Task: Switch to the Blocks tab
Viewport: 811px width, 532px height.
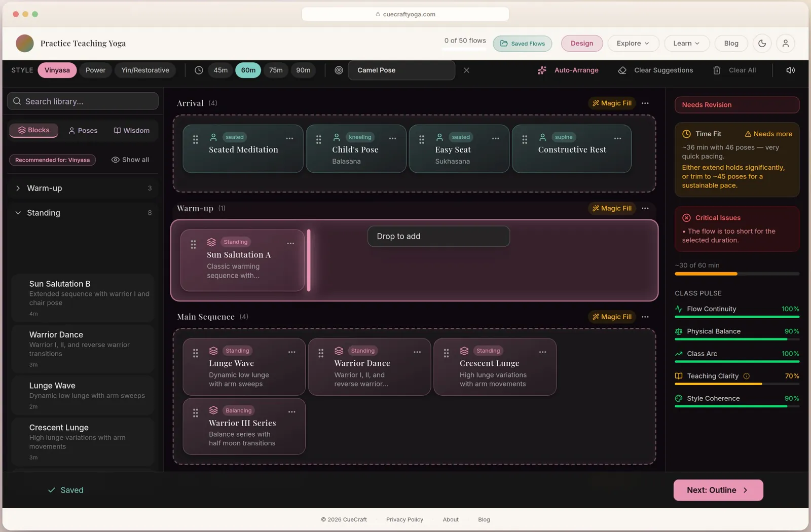Action: coord(33,131)
